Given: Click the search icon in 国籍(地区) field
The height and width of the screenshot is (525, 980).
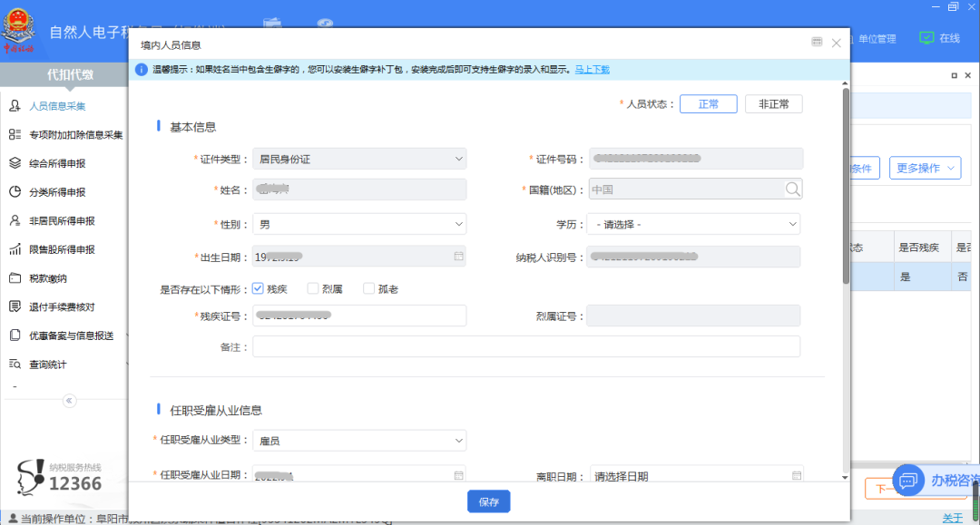Looking at the screenshot, I should [x=792, y=190].
